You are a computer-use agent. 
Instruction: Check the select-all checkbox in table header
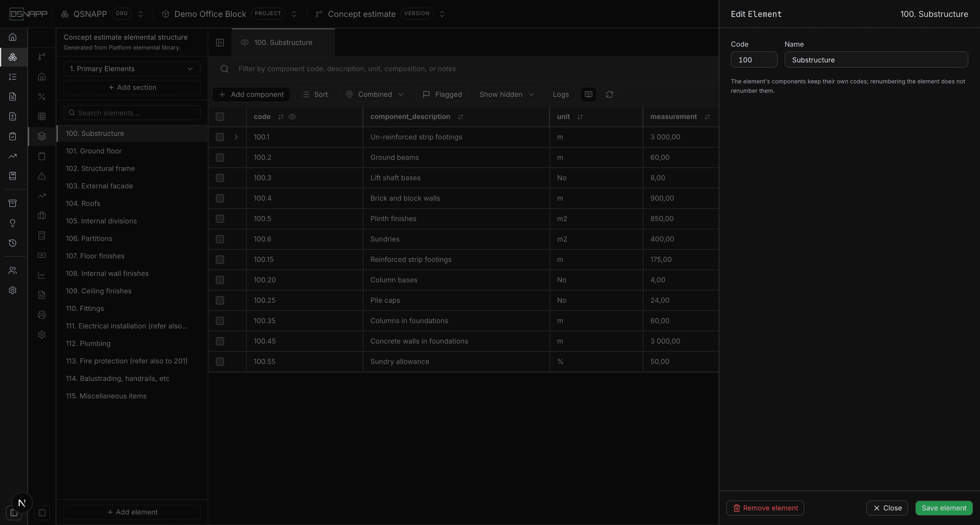point(220,117)
